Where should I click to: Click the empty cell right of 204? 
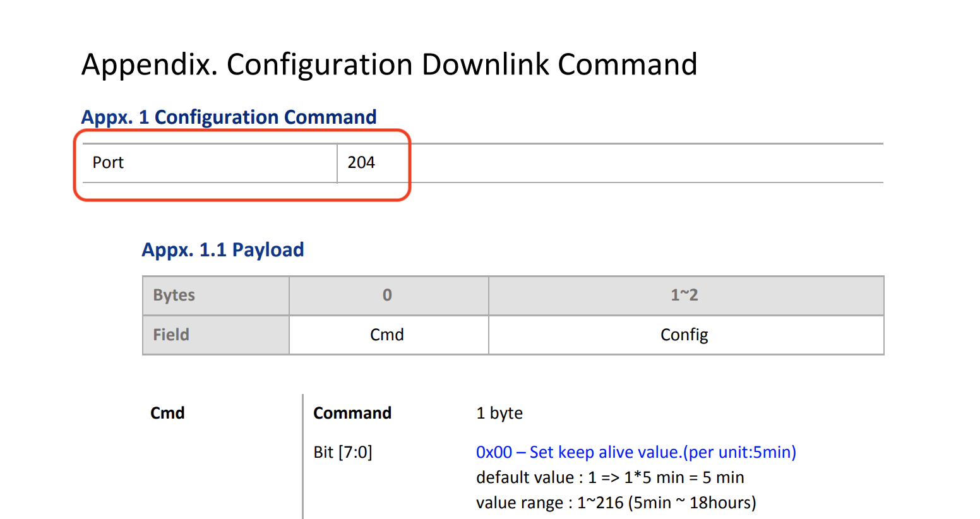[644, 163]
